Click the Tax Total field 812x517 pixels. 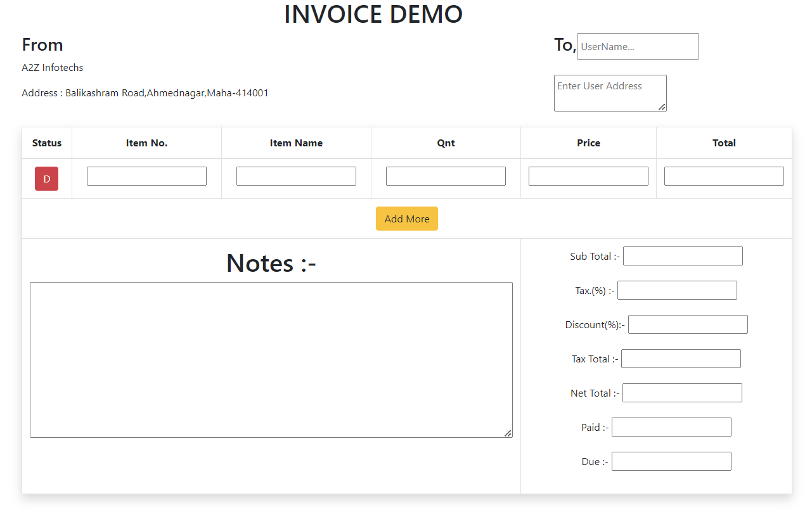pyautogui.click(x=681, y=358)
